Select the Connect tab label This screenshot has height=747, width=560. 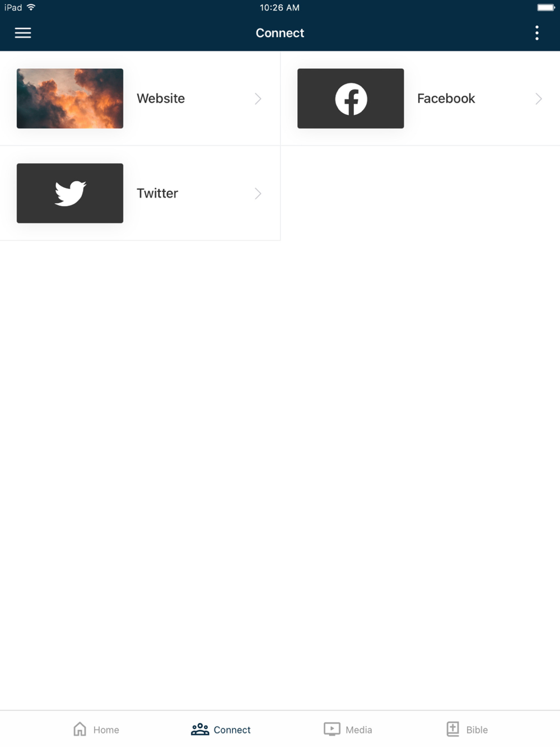232,730
